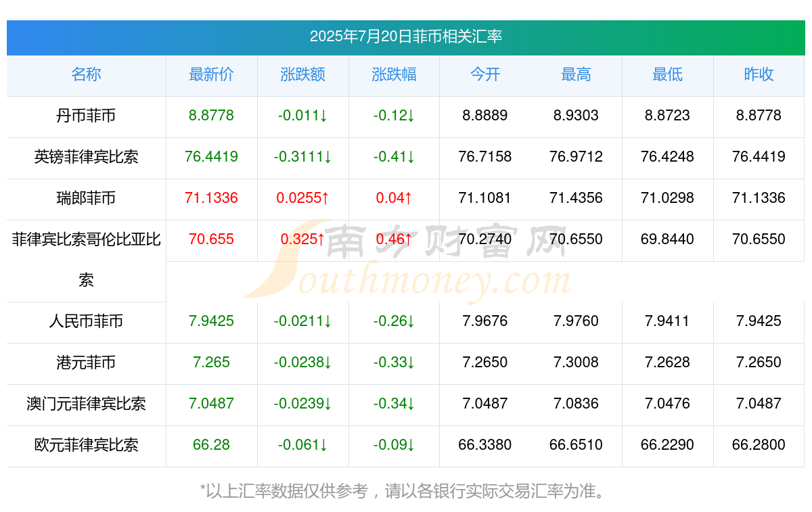Image resolution: width=812 pixels, height=512 pixels.
Task: Click latest price 7.0487 in green
Action: [211, 404]
